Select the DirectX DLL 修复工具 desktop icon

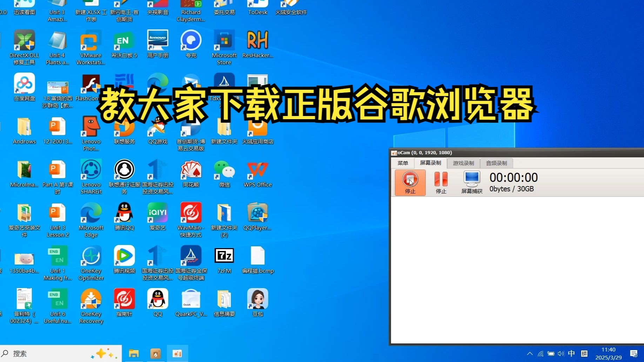tap(24, 47)
